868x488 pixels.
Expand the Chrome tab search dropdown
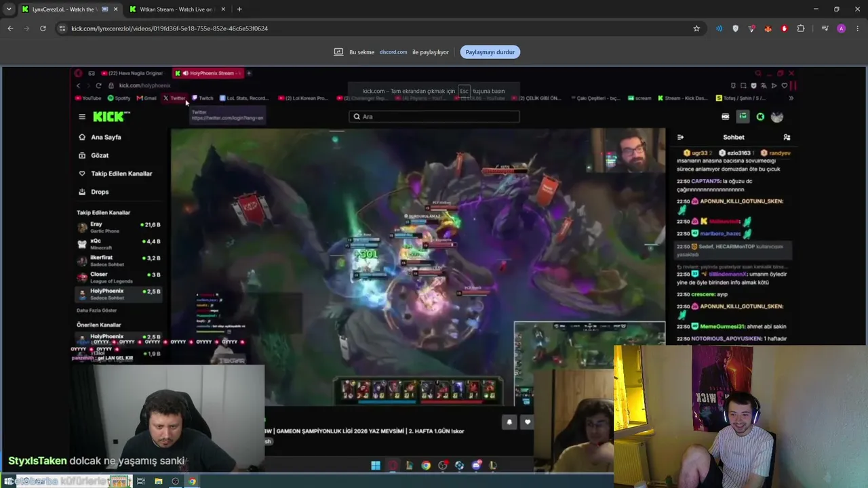9,9
